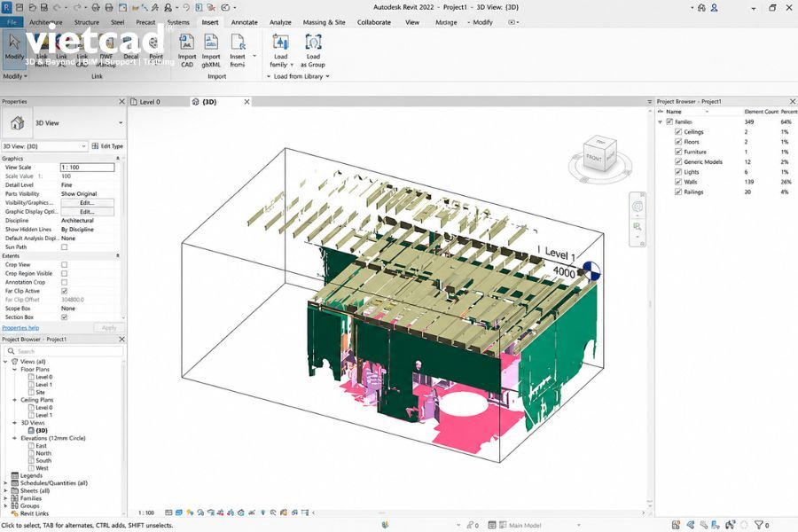The image size is (798, 532).
Task: Click the vertical scrollbar of the 3D view
Action: [650, 304]
